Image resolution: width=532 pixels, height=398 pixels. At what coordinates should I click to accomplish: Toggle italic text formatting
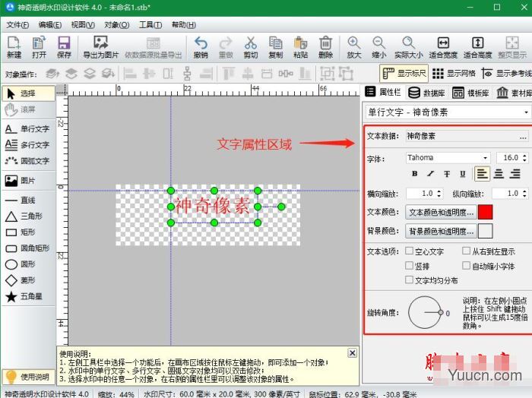click(x=431, y=174)
